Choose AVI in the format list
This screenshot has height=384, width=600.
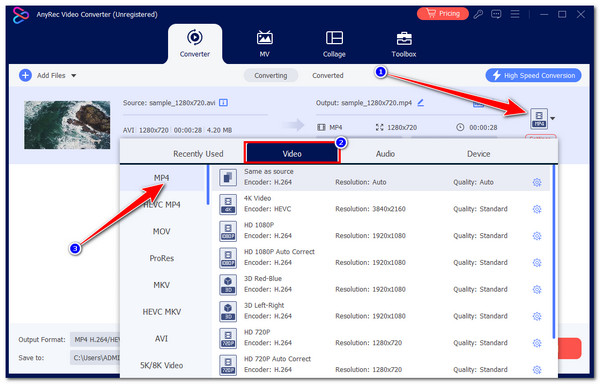pyautogui.click(x=161, y=338)
